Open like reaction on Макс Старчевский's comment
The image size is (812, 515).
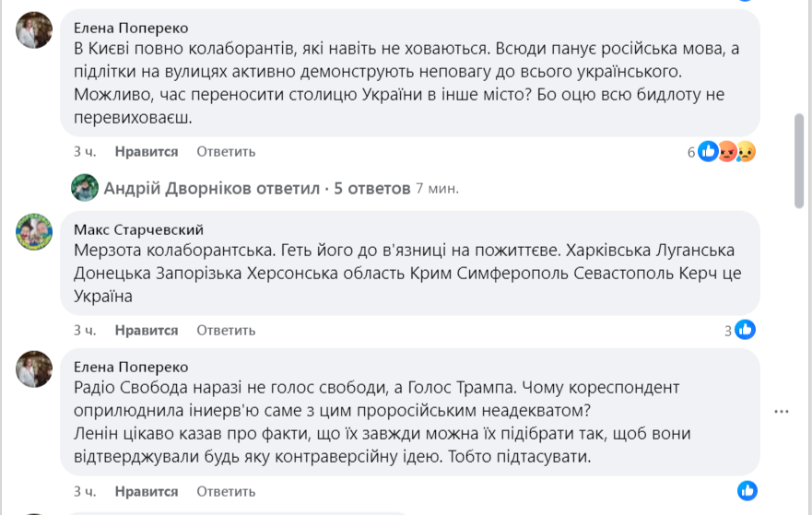point(745,330)
